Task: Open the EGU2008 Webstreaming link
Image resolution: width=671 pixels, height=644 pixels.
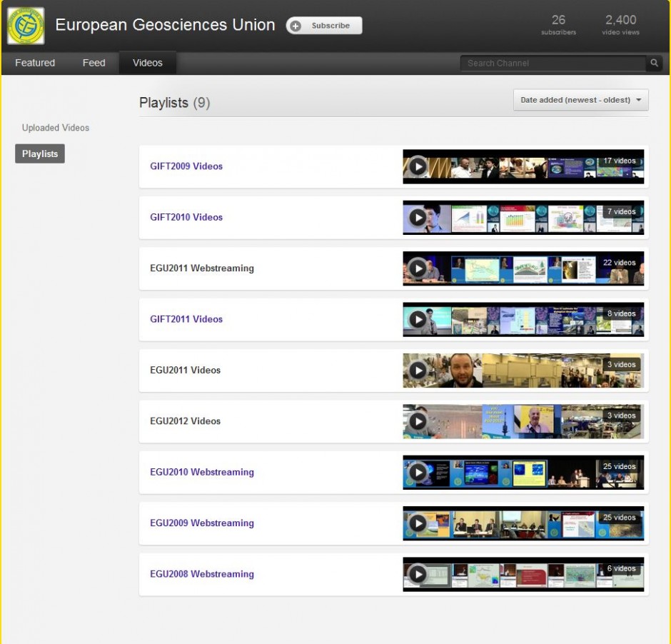Action: (x=201, y=573)
